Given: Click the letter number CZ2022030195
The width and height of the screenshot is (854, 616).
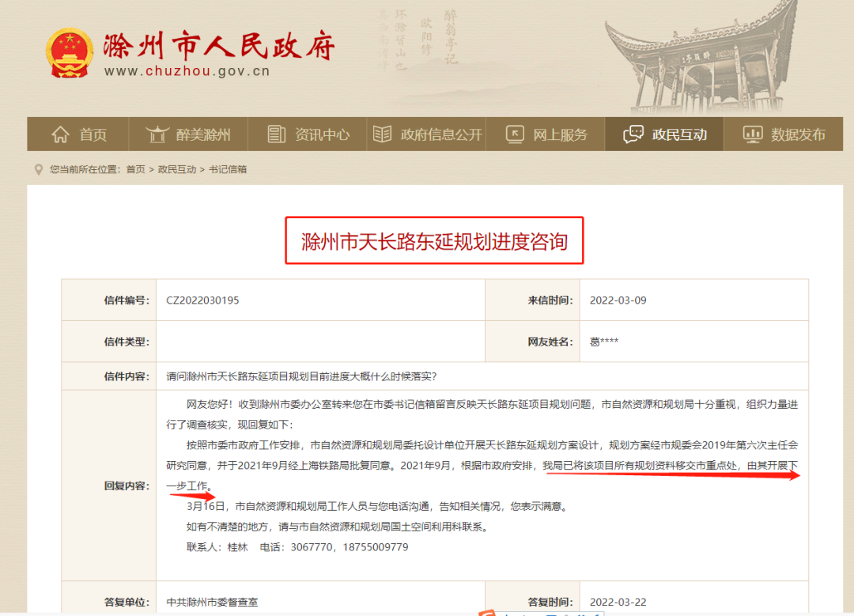Looking at the screenshot, I should coord(202,300).
